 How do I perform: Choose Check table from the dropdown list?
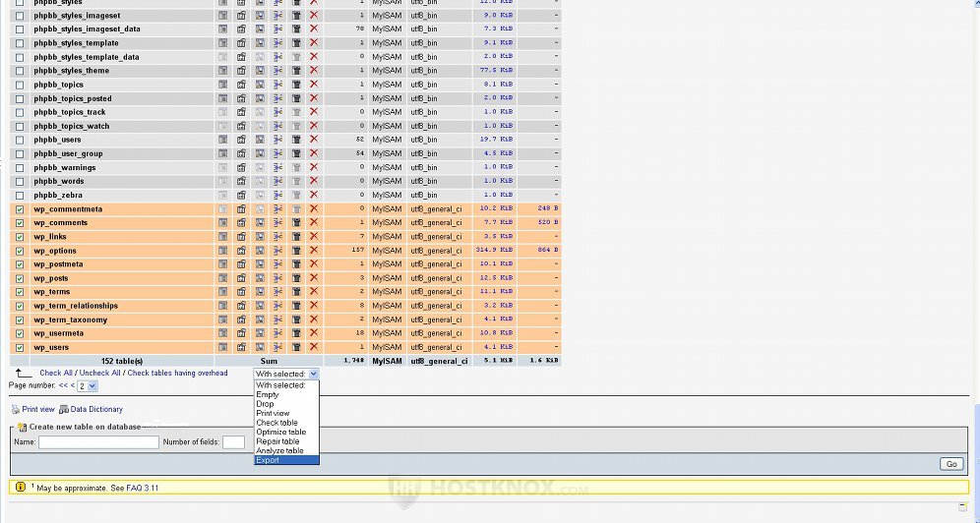[286, 423]
